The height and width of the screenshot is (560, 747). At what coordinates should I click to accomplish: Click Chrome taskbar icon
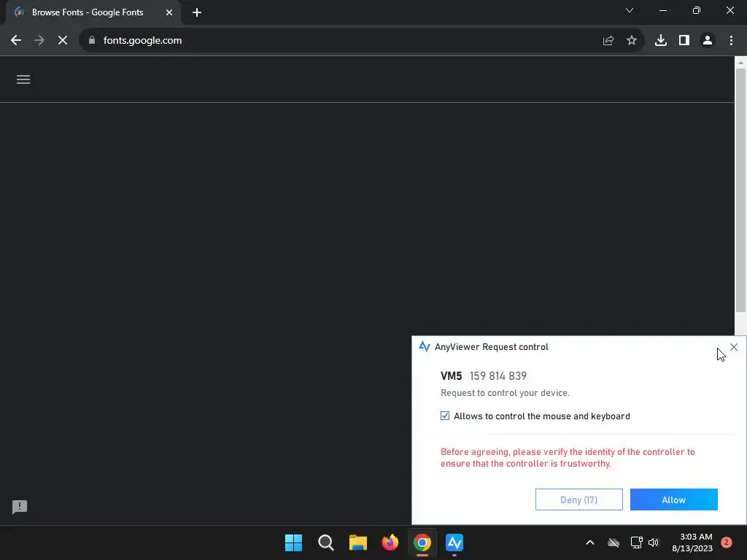pos(422,542)
